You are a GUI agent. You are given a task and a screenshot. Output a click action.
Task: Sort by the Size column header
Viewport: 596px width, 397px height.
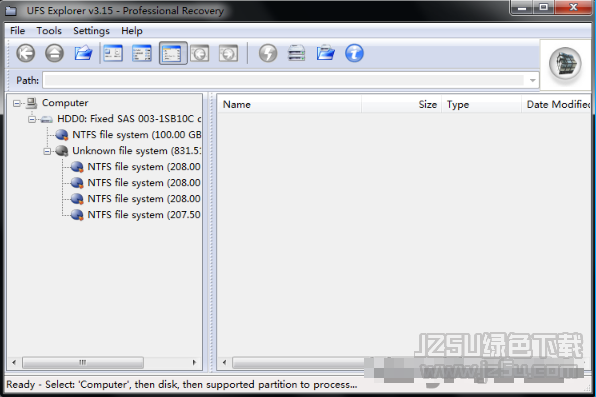[401, 104]
